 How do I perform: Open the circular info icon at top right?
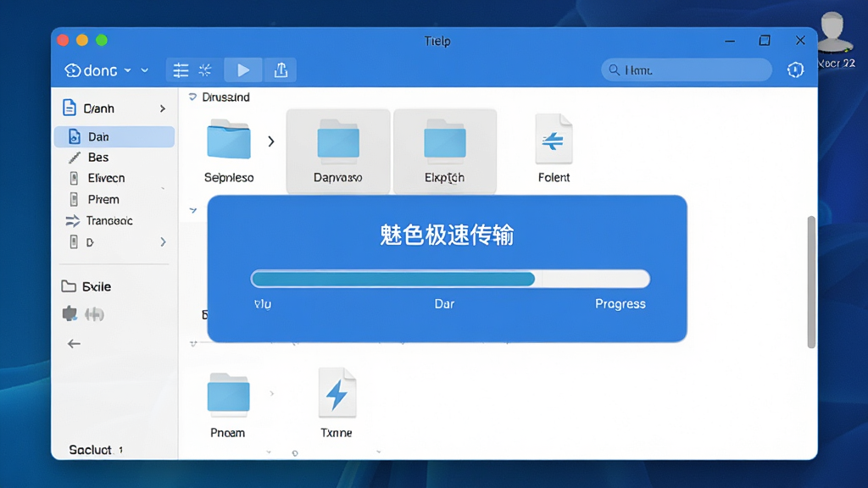point(795,69)
